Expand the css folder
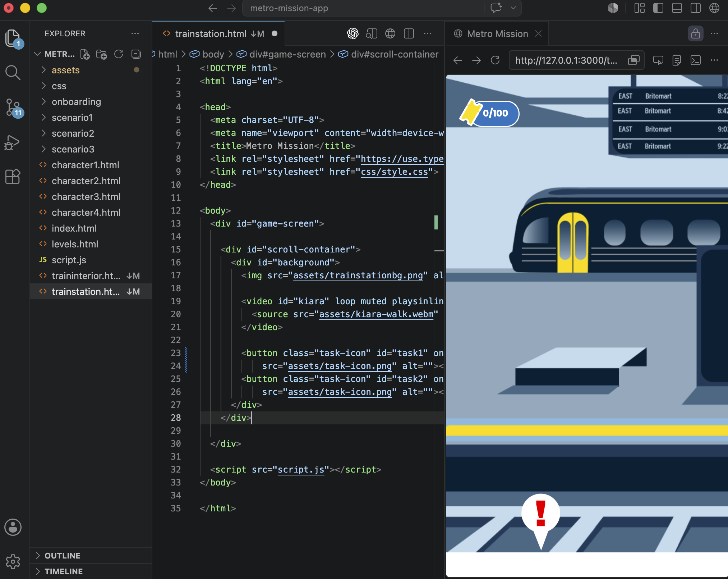This screenshot has width=728, height=579. (91, 86)
